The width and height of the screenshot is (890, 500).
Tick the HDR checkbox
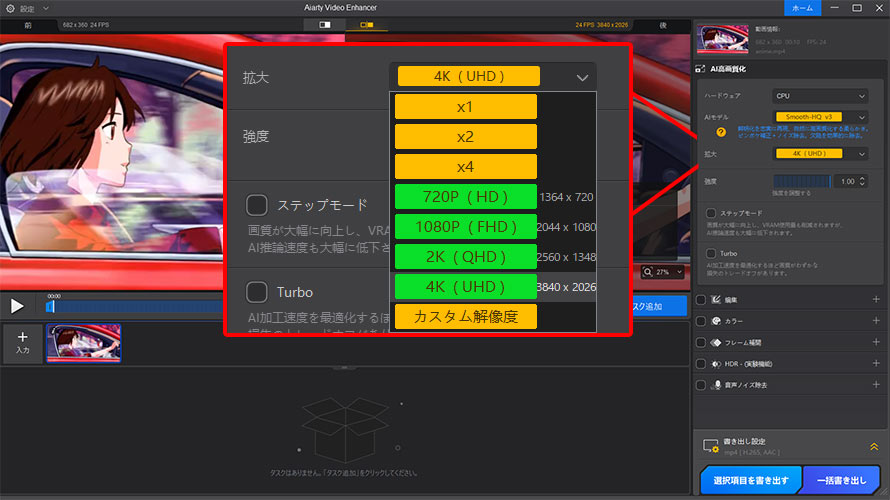(x=701, y=364)
